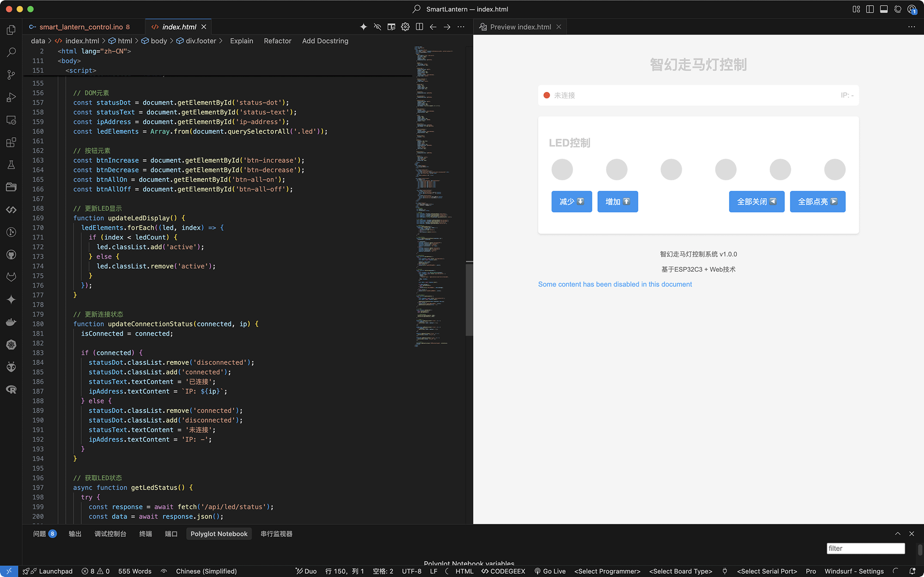Viewport: 924px width, 577px height.
Task: Open the Search view in activity bar
Action: [11, 52]
